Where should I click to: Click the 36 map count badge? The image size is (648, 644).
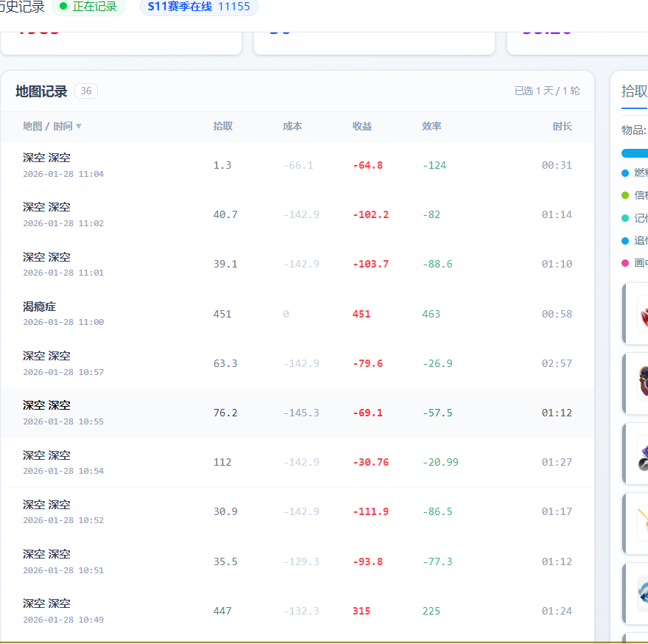(x=86, y=91)
